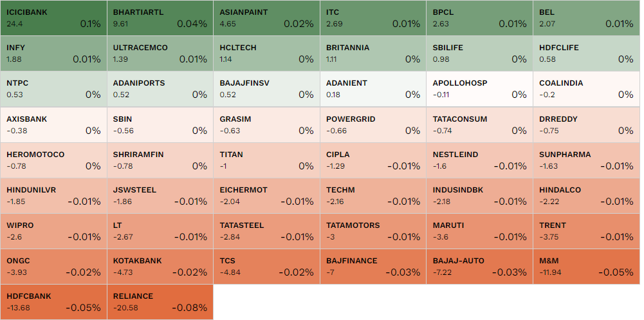This screenshot has width=644, height=320.
Task: Open the HDFCBANK tile
Action: pyautogui.click(x=53, y=302)
